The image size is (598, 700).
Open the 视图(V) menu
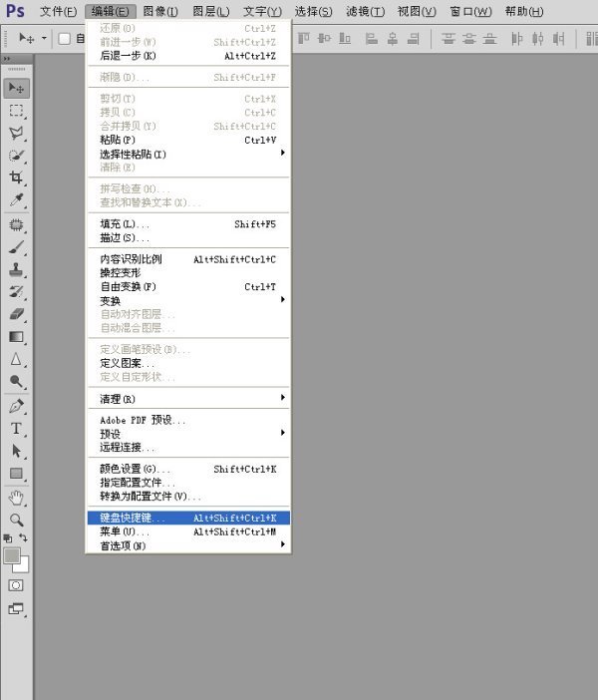(417, 12)
